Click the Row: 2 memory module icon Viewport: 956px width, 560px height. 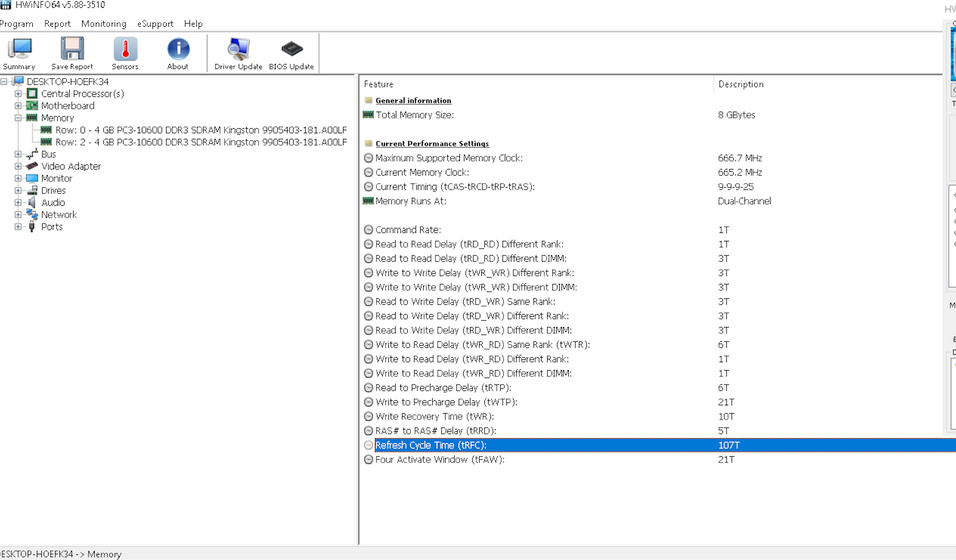tap(46, 142)
